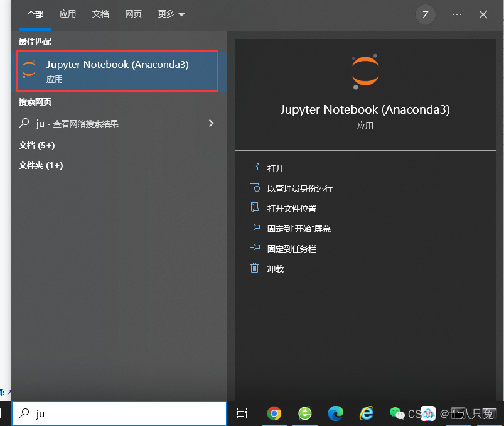This screenshot has width=504, height=426.
Task: Click the file location icon
Action: click(255, 207)
